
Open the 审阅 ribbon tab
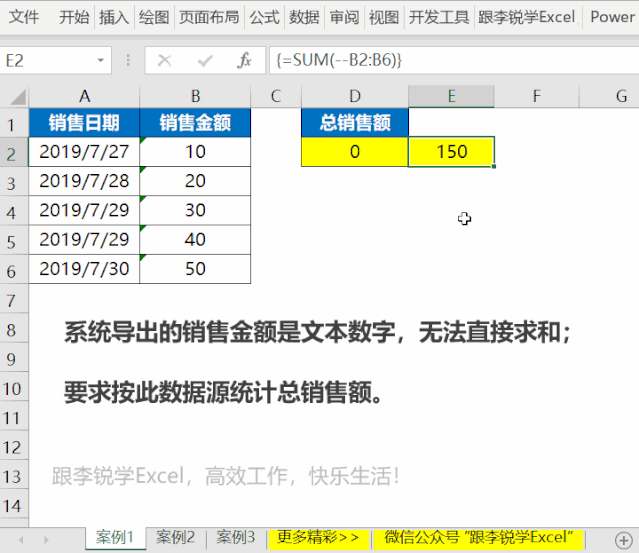344,17
